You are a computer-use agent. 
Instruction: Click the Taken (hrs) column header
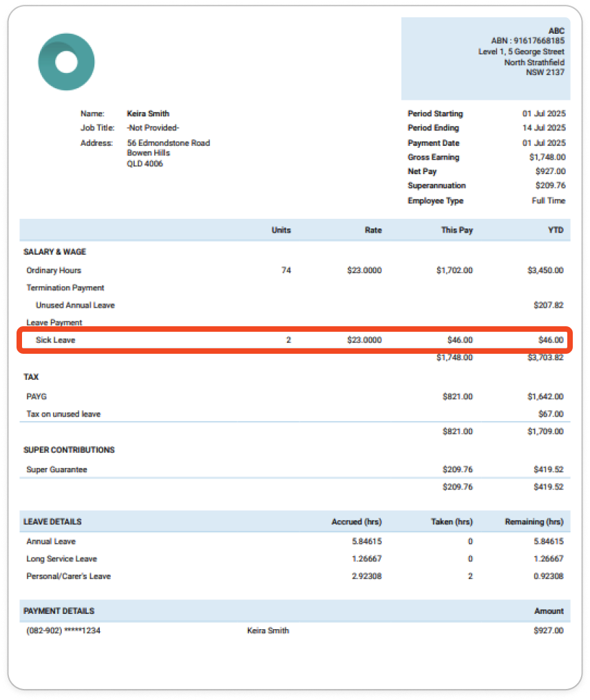tap(452, 522)
